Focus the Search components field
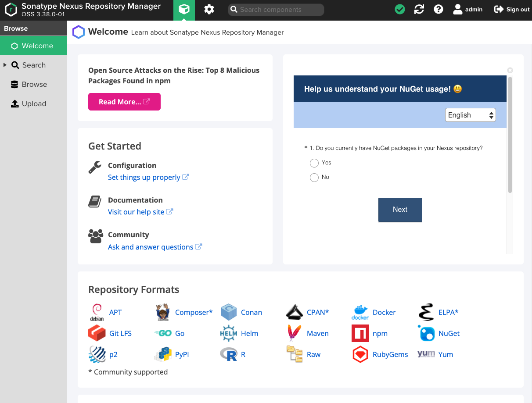This screenshot has width=532, height=403. 276,10
